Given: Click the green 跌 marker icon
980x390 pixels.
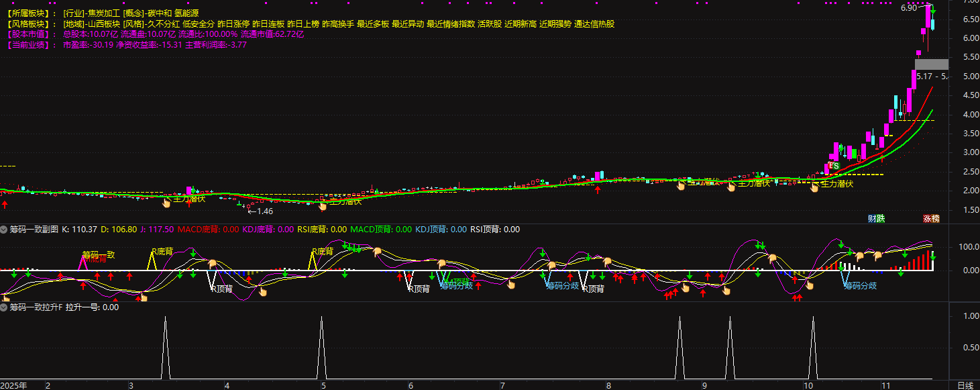Looking at the screenshot, I should tap(881, 218).
